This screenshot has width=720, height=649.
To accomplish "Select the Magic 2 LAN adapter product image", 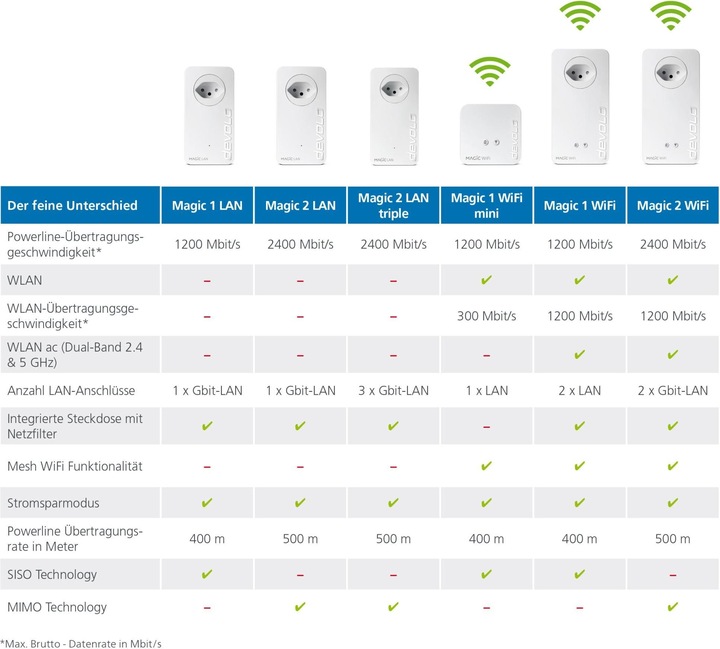I will click(x=301, y=116).
